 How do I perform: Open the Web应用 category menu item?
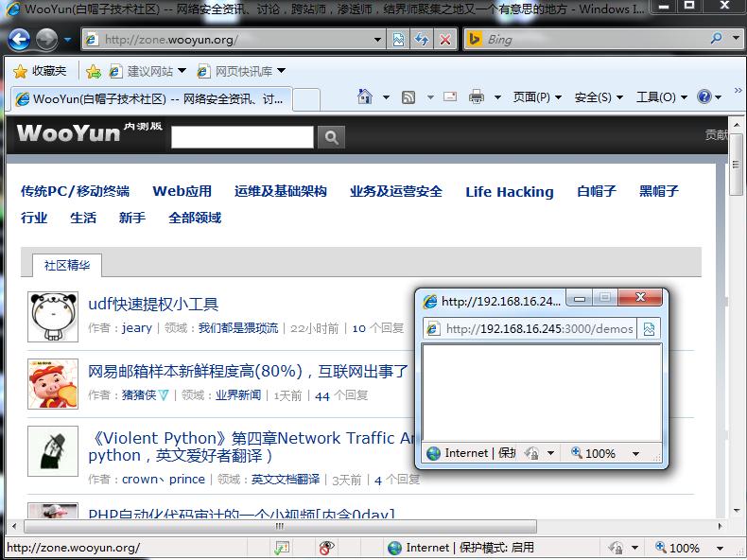point(182,191)
